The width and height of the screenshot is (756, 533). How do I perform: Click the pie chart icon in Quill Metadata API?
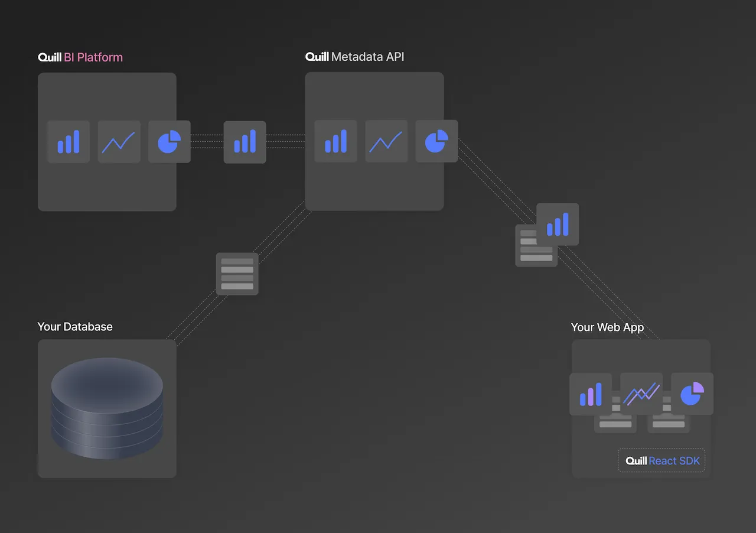436,141
